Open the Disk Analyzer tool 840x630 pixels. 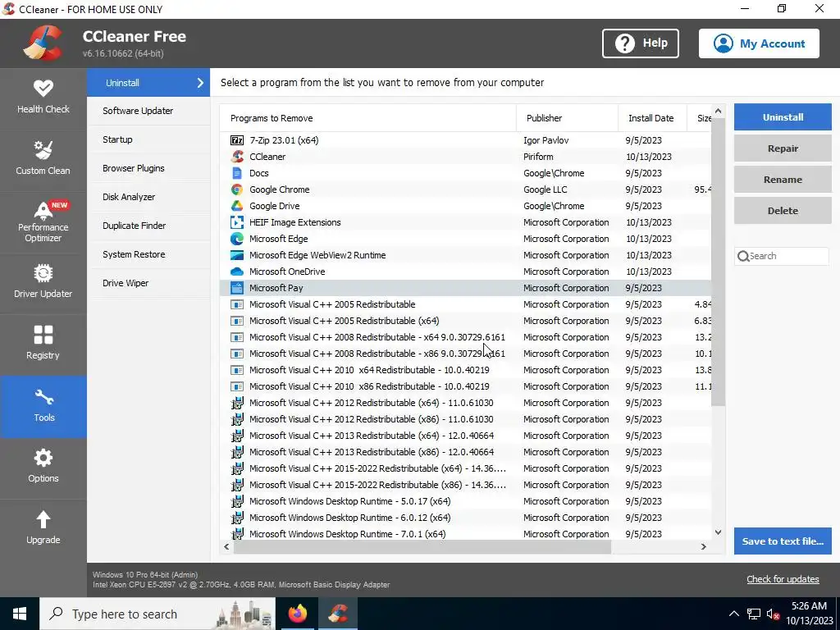(148, 197)
